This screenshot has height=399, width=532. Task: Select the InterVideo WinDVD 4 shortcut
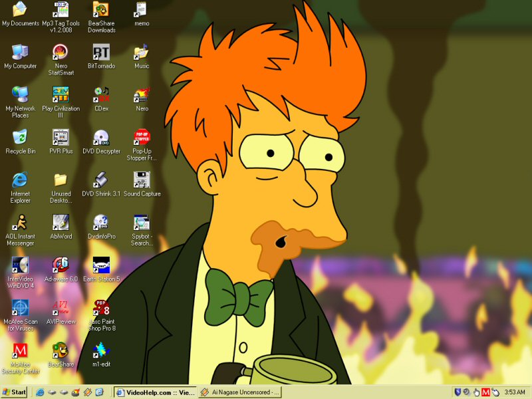tap(20, 273)
